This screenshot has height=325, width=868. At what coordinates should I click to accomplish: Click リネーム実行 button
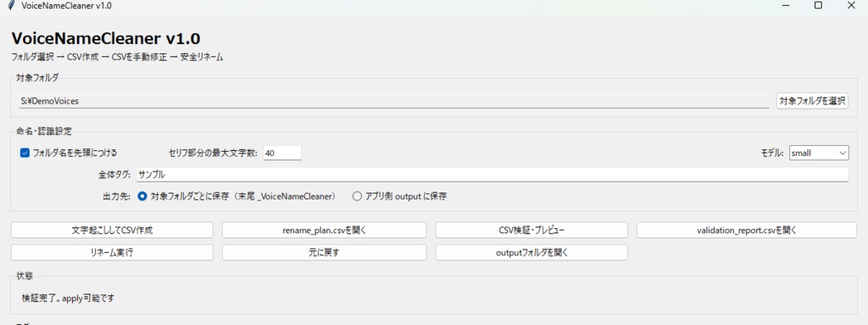[112, 252]
